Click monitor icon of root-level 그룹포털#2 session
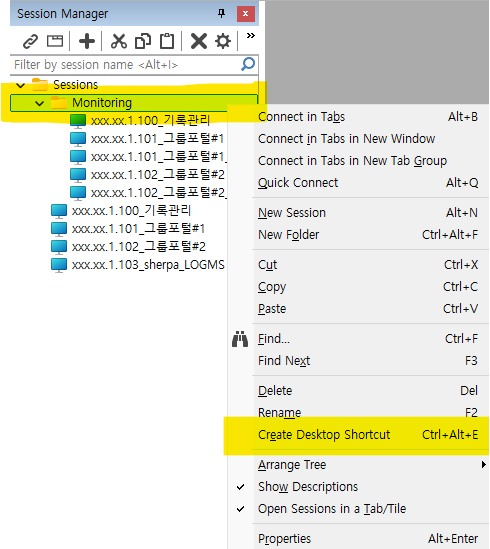The width and height of the screenshot is (490, 549). pos(59,247)
